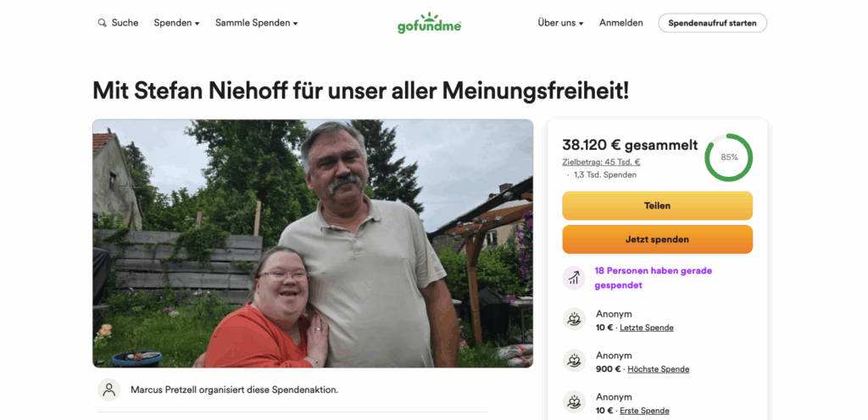Click the campaign photo of two people
The width and height of the screenshot is (868, 420).
click(x=313, y=244)
